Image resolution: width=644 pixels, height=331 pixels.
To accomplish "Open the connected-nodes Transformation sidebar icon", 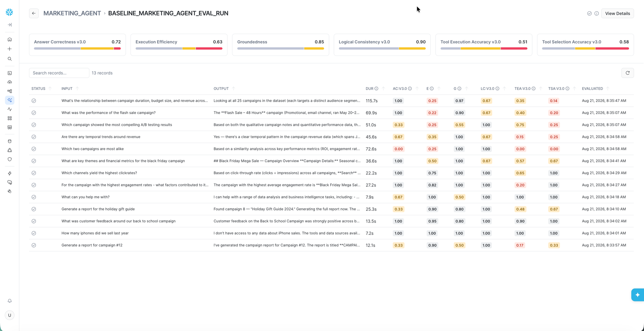I will coord(10,91).
